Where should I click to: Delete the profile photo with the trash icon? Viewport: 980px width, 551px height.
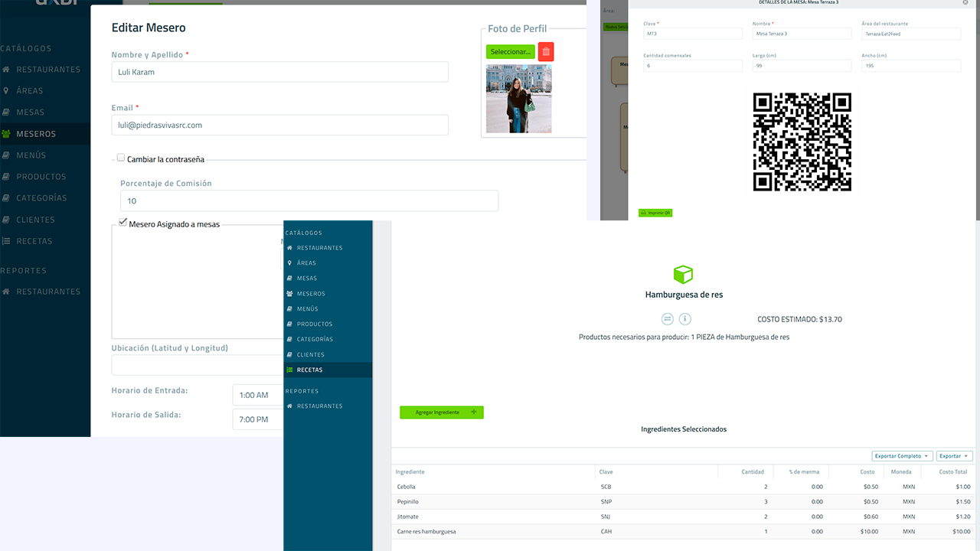click(546, 51)
